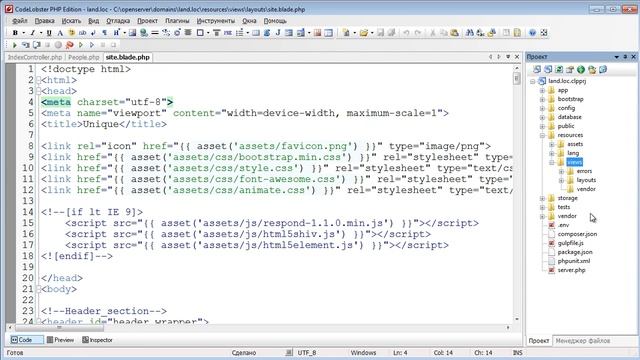Click UTF_8 encoding in status bar
Viewport: 640px width, 360px height.
[x=307, y=353]
